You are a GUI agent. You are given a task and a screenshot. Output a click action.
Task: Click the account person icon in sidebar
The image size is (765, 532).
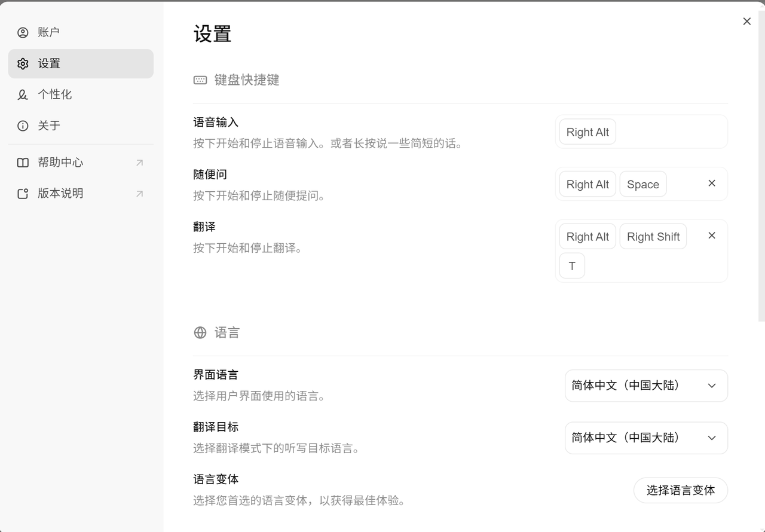click(x=23, y=32)
